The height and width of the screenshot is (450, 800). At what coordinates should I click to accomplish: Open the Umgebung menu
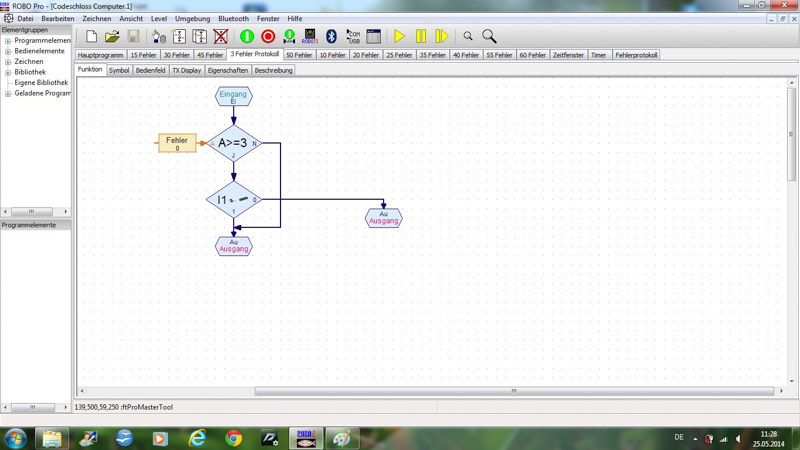[x=192, y=18]
